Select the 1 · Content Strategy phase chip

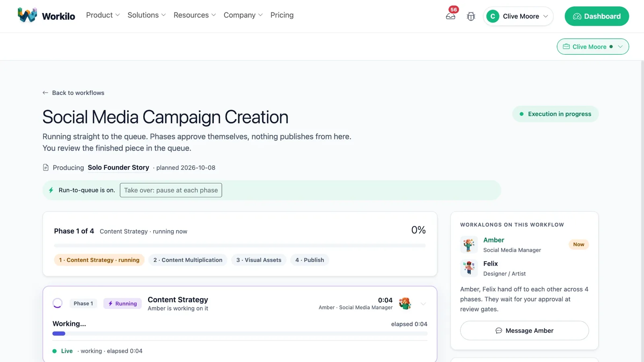(x=99, y=260)
